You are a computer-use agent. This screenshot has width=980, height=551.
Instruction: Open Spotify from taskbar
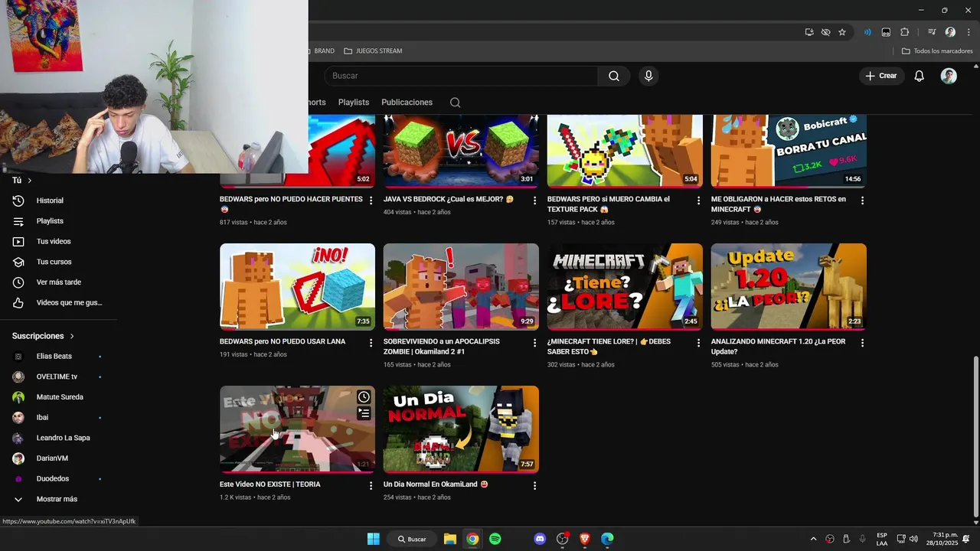tap(495, 539)
